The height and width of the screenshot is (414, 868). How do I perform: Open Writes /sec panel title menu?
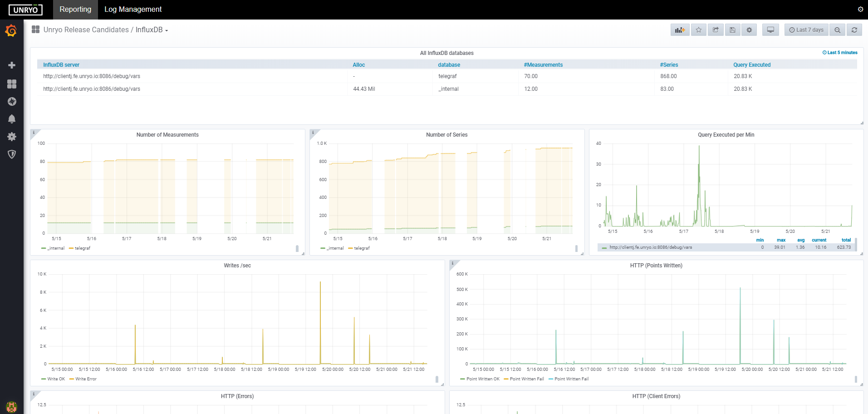tap(237, 266)
